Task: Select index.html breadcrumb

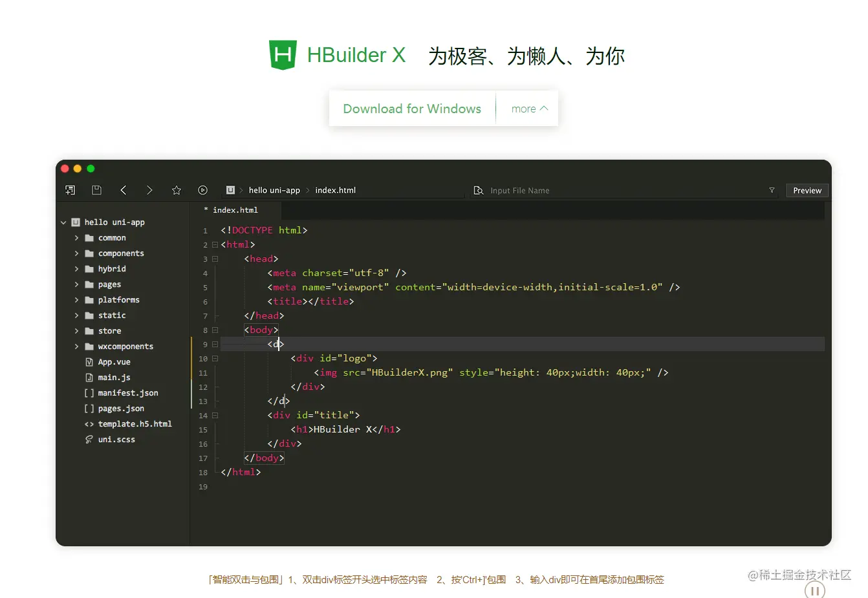Action: point(335,190)
